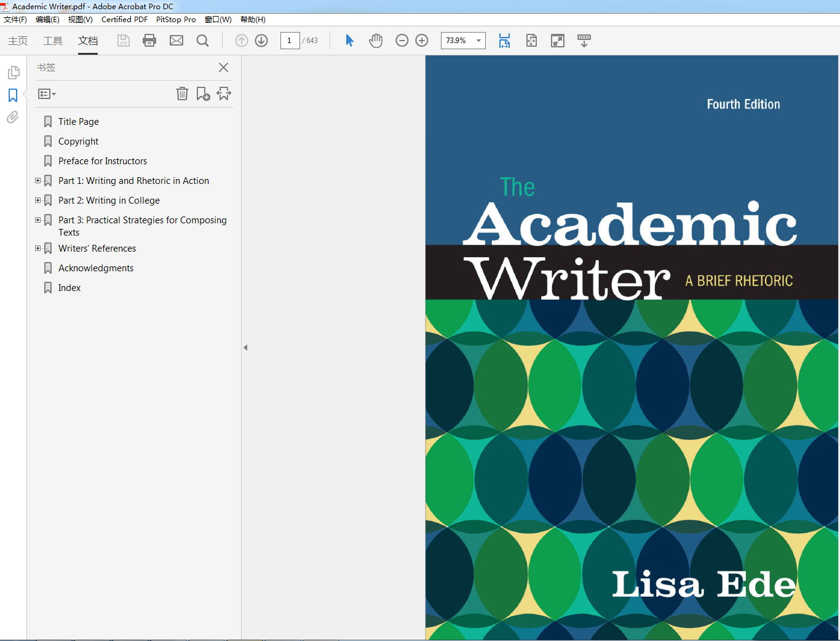Open 编辑(E) menu
The width and height of the screenshot is (840, 641).
click(x=47, y=20)
